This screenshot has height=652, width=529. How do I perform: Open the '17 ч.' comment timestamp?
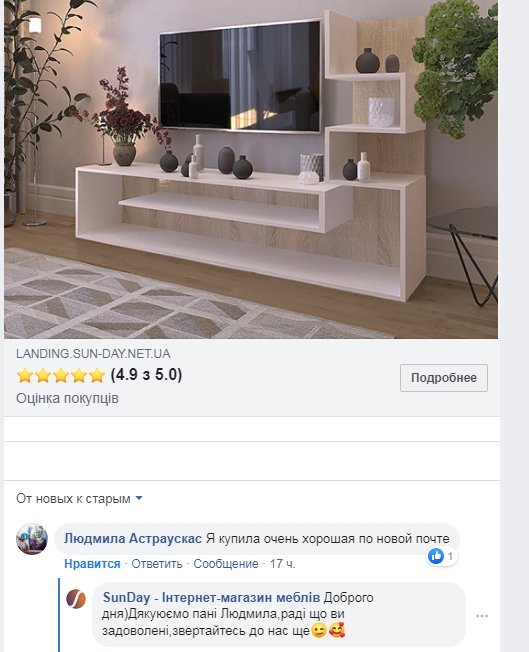[282, 564]
